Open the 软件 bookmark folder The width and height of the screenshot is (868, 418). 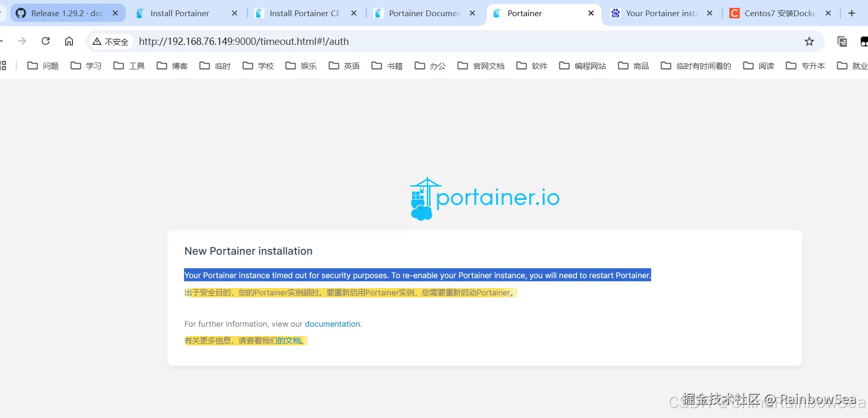(x=532, y=66)
